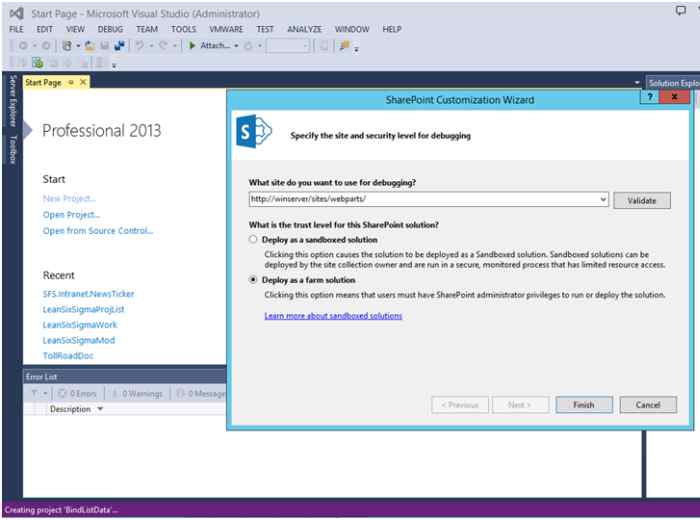This screenshot has width=700, height=520.
Task: Open the Attach button dropdown arrow
Action: [x=236, y=46]
